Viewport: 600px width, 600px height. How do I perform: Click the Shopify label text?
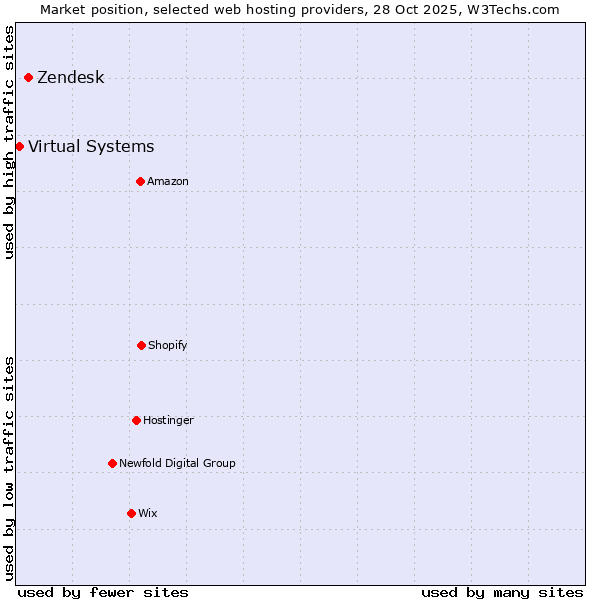click(167, 345)
